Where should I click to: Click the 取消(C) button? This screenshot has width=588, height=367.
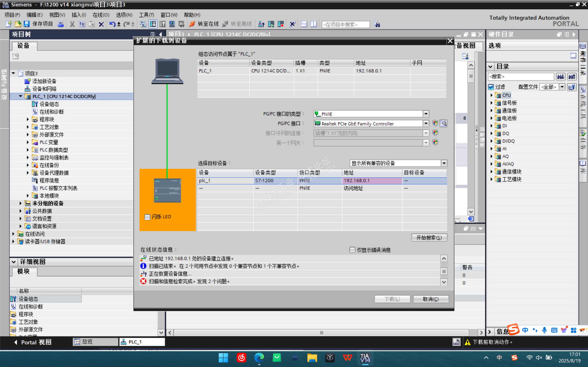[x=431, y=299]
